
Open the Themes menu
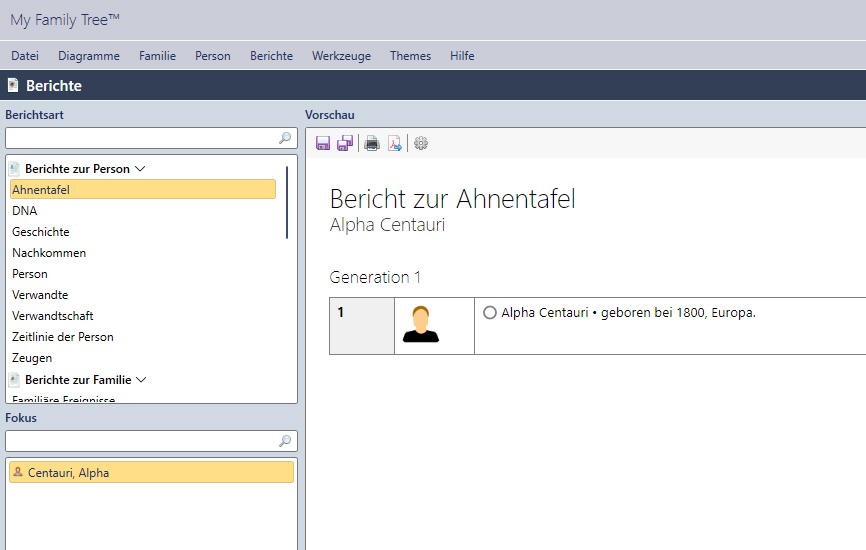[410, 56]
